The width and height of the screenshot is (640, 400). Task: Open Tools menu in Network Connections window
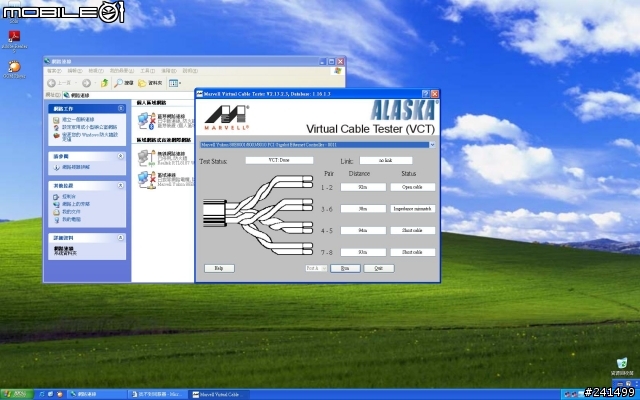(147, 71)
